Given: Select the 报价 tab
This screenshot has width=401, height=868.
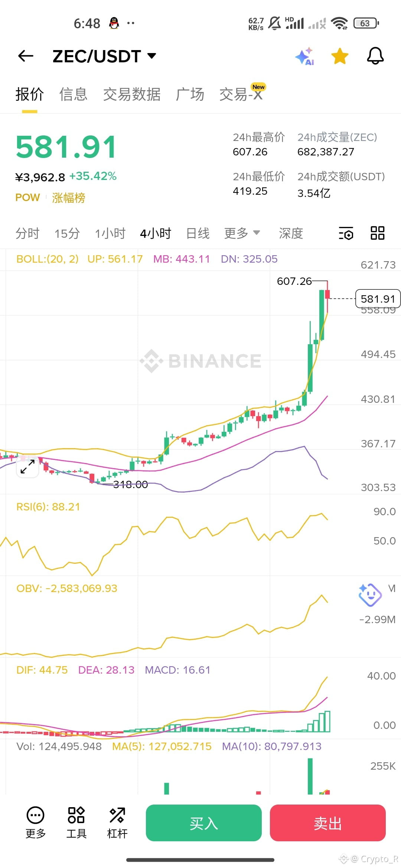Looking at the screenshot, I should tap(30, 94).
